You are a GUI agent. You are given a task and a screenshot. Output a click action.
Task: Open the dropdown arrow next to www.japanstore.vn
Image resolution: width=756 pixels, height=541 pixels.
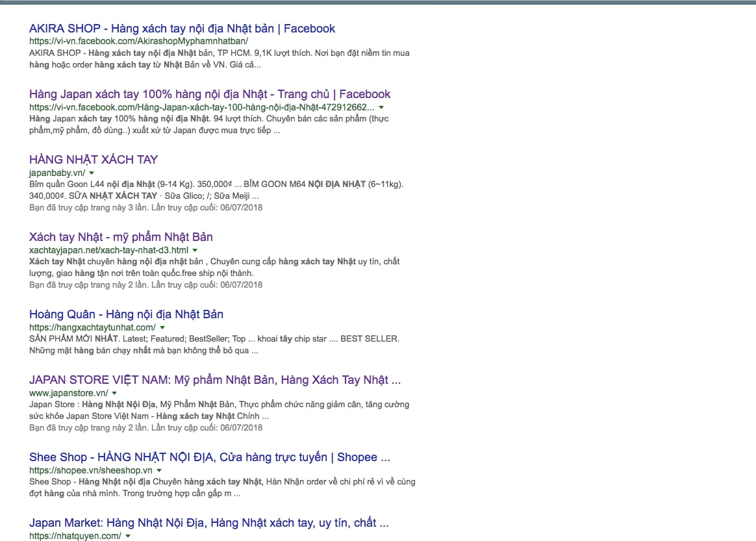[114, 393]
